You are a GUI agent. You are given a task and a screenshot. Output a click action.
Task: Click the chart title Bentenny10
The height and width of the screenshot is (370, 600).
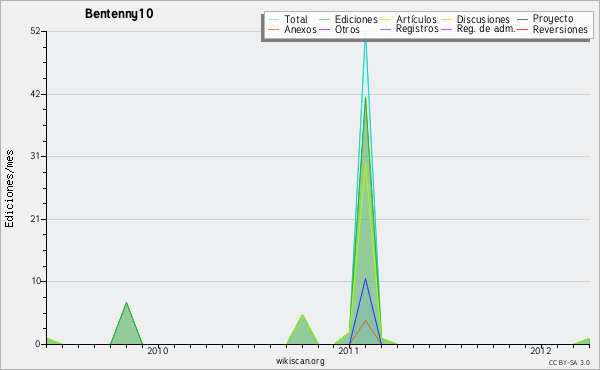pyautogui.click(x=119, y=14)
